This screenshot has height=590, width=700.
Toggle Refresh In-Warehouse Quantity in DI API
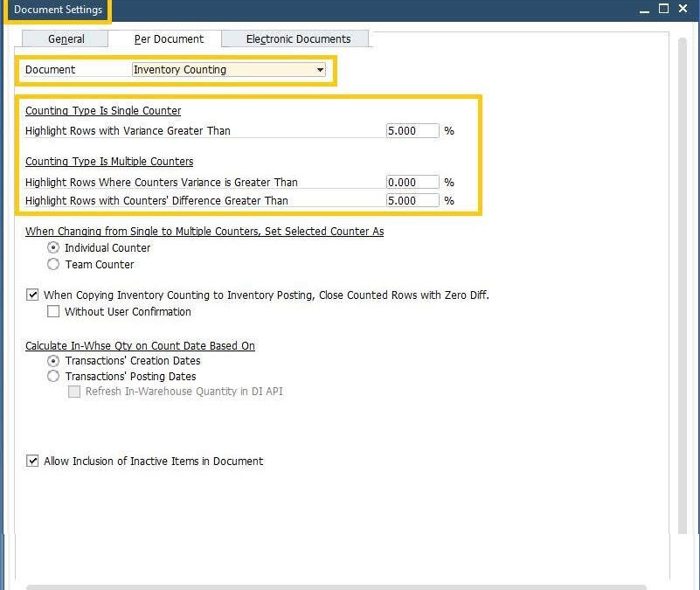coord(74,392)
